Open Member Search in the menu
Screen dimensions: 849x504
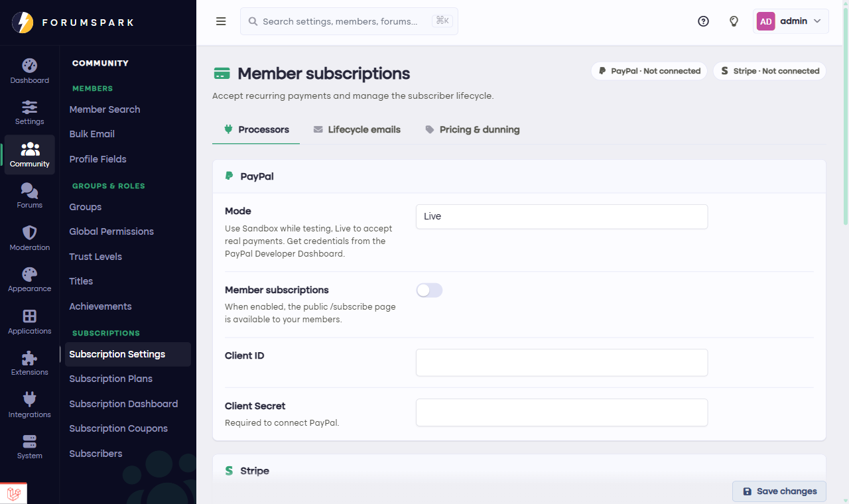click(105, 109)
